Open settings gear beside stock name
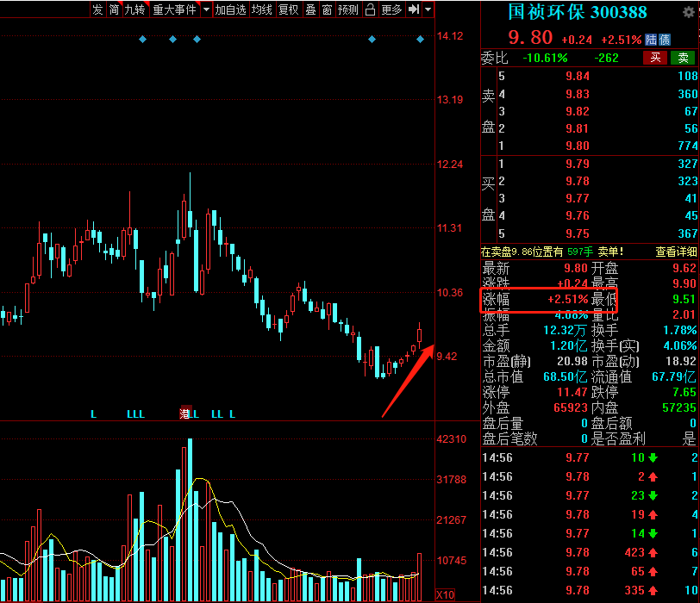The image size is (700, 603). (689, 12)
